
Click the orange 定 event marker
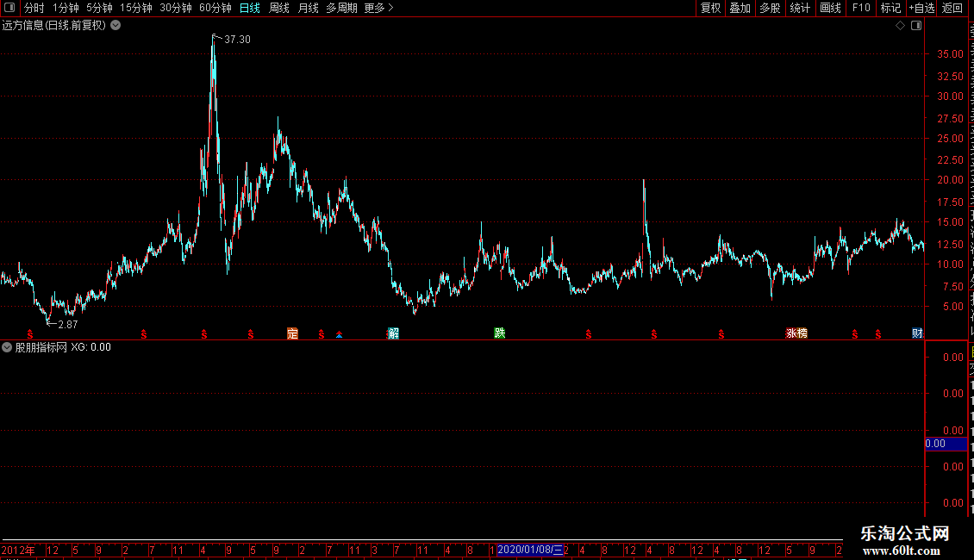click(292, 333)
